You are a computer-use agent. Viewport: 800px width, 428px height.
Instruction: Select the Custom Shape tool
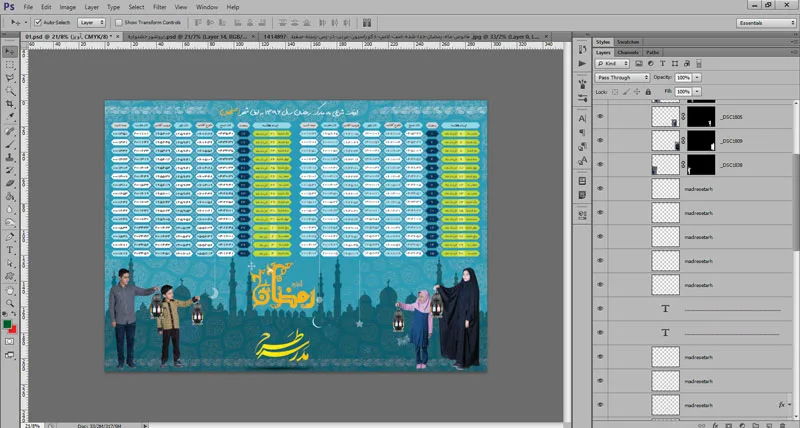click(10, 276)
